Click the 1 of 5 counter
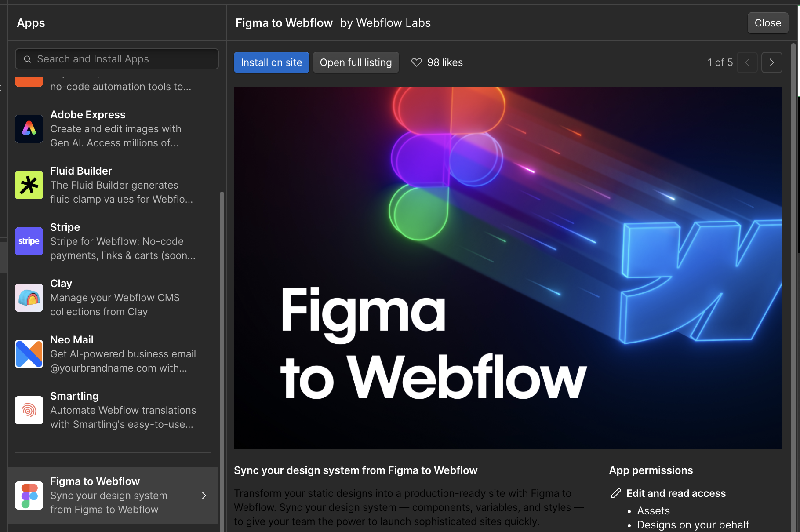Viewport: 800px width, 532px height. tap(720, 62)
